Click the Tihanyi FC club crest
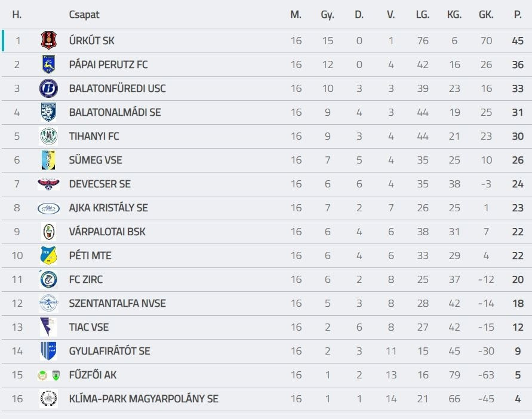 click(x=48, y=136)
